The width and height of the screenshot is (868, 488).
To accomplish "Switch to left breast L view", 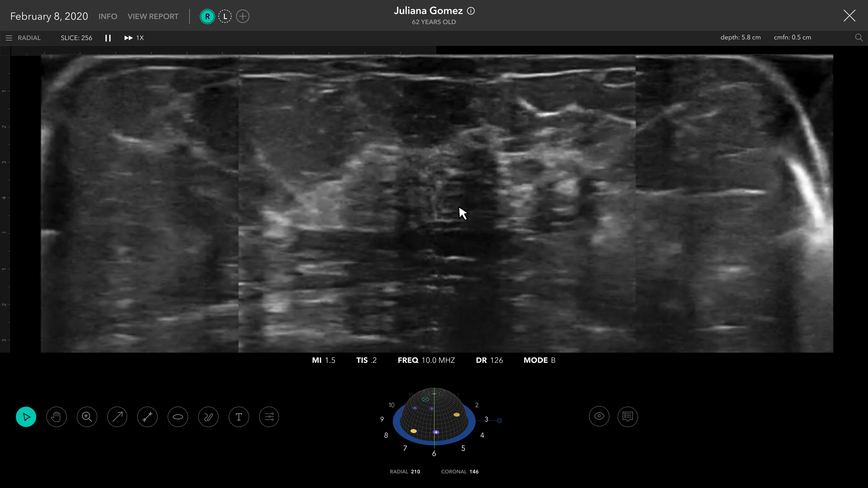I will (225, 16).
